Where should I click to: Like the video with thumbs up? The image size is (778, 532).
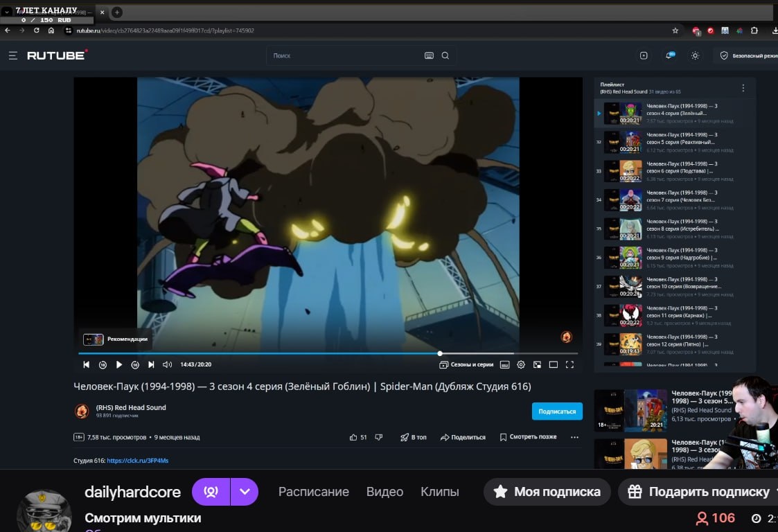pyautogui.click(x=357, y=437)
